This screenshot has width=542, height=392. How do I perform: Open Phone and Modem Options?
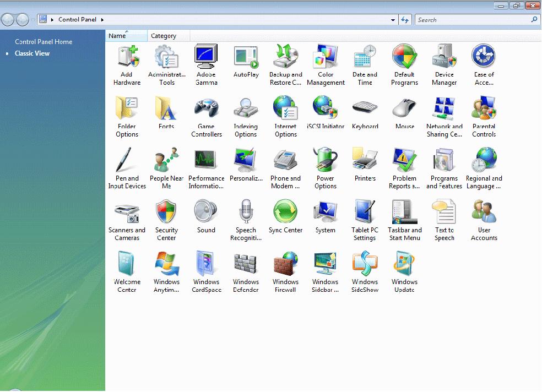pos(285,168)
